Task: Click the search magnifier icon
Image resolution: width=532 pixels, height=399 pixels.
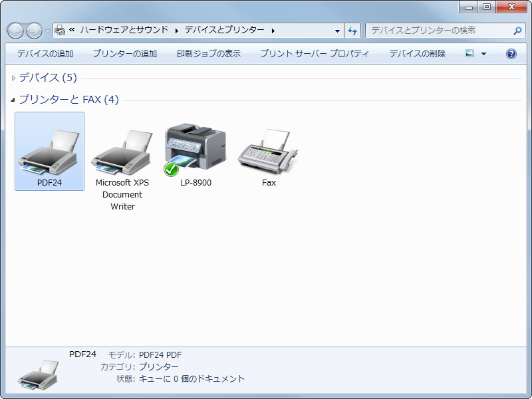Action: tap(517, 31)
